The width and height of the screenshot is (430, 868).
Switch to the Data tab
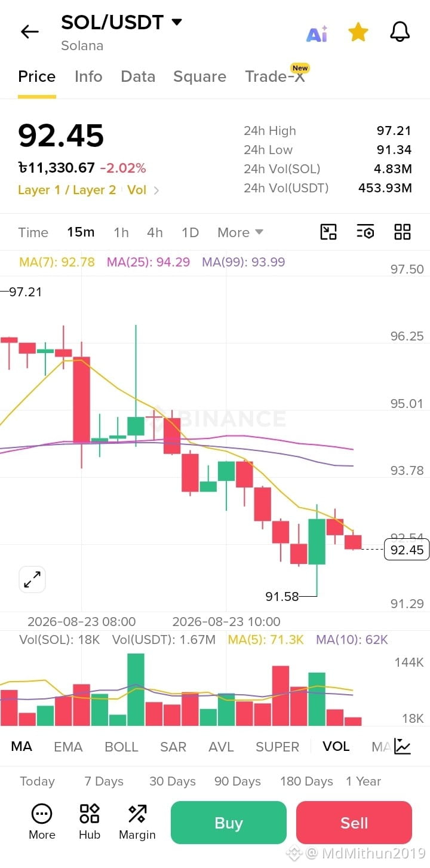click(x=138, y=76)
